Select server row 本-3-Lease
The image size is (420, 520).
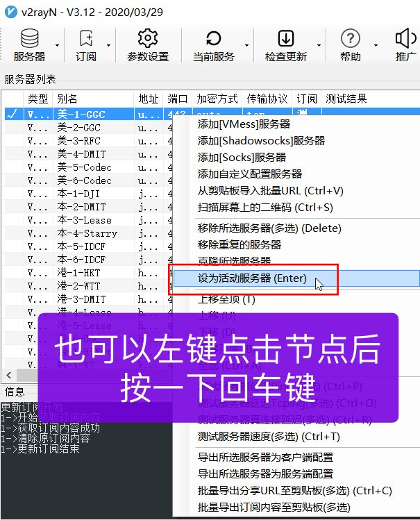pos(84,220)
